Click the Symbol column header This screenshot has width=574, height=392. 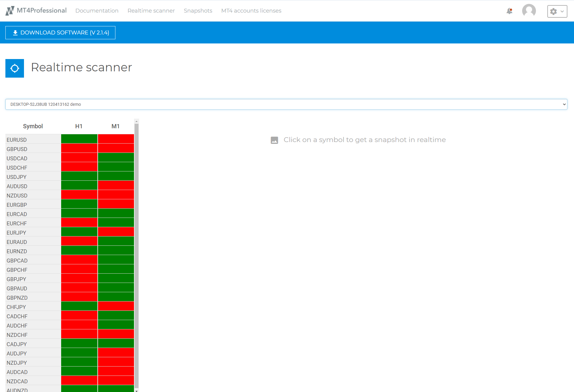33,126
